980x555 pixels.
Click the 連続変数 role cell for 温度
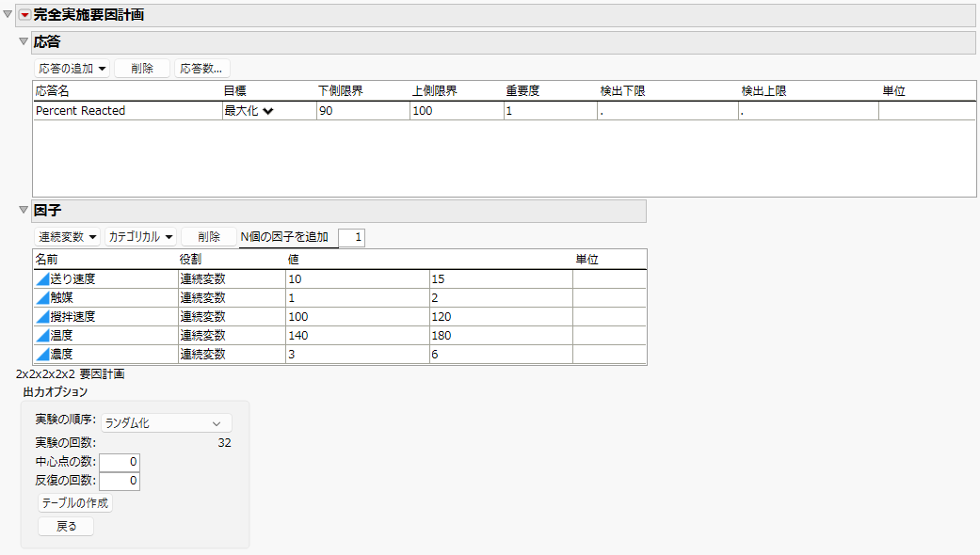tap(232, 335)
